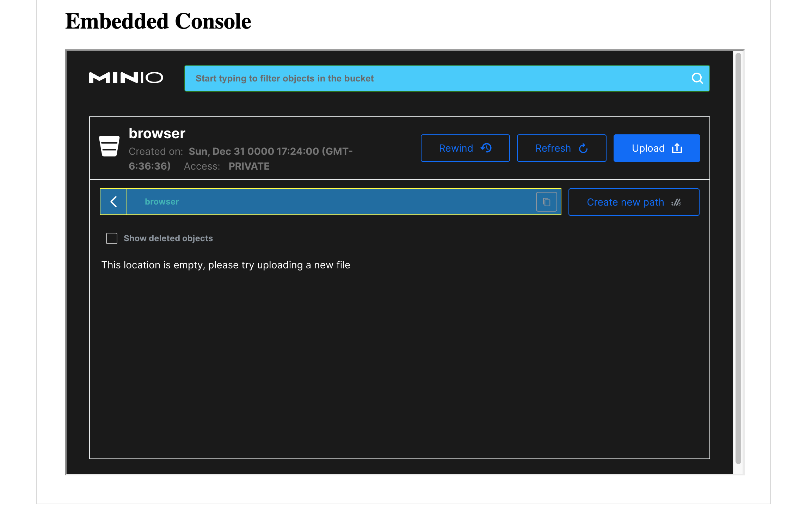
Task: Click the Created on date value
Action: click(x=241, y=159)
